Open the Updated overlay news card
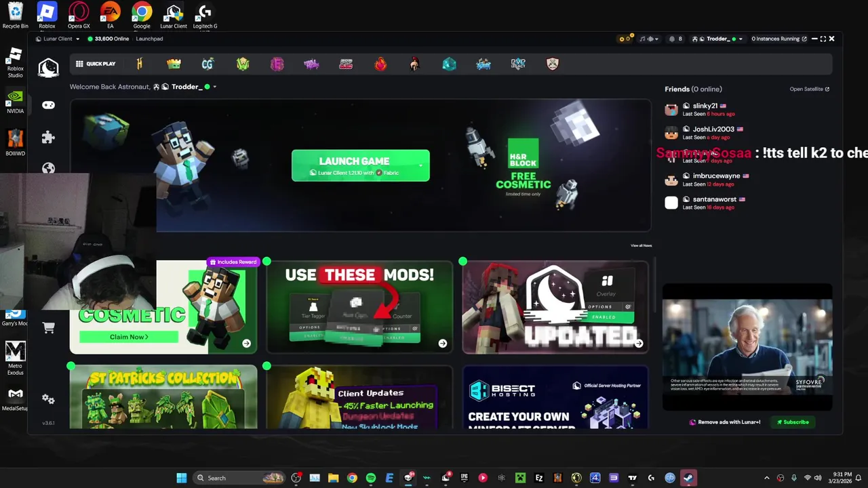This screenshot has height=488, width=868. point(555,307)
